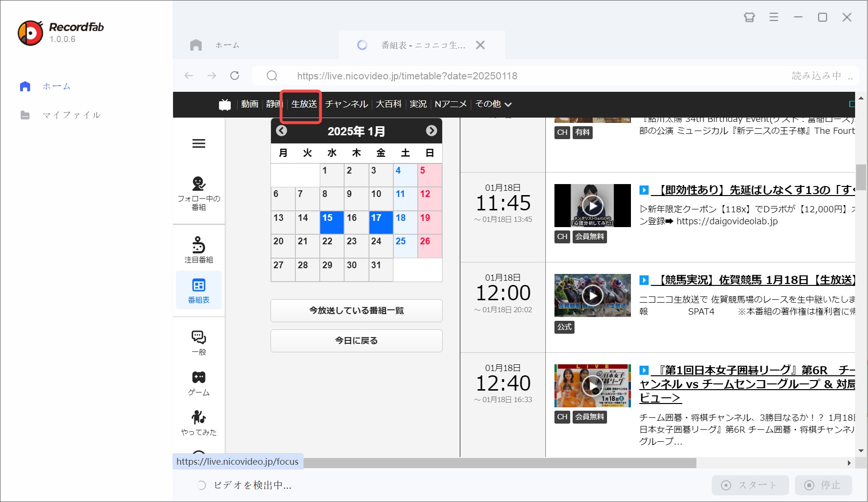Select January 19 in calendar
This screenshot has height=502, width=868.
(x=430, y=222)
